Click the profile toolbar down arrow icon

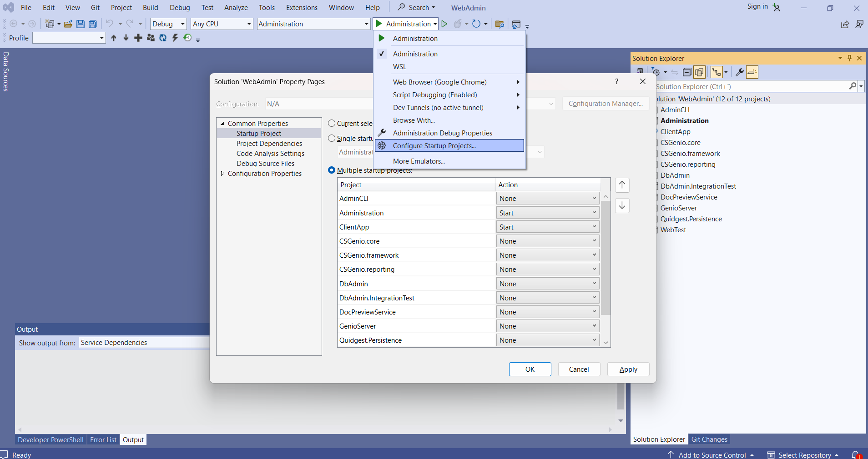coord(126,38)
